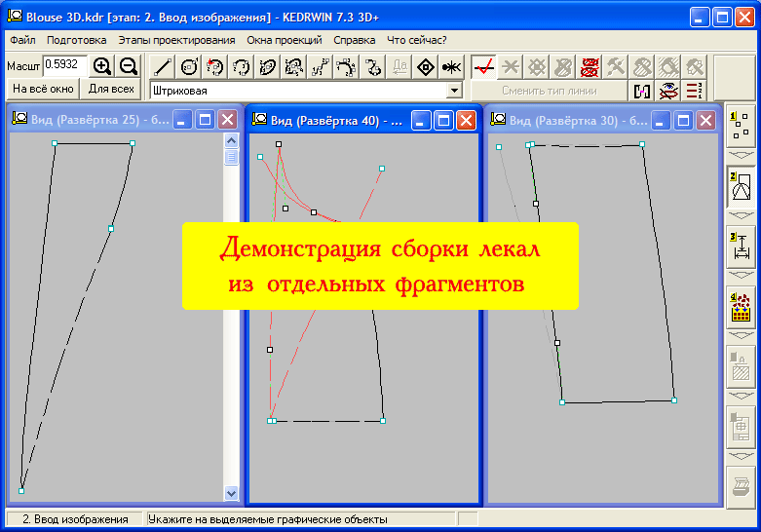
Task: Toggle the crossed-out eye visibility button
Action: point(668,91)
